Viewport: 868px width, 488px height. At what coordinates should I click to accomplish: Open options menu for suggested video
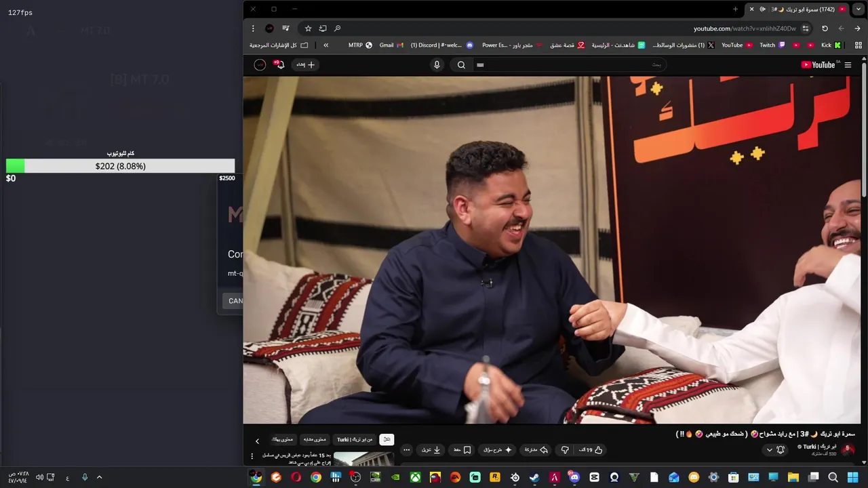click(x=252, y=456)
